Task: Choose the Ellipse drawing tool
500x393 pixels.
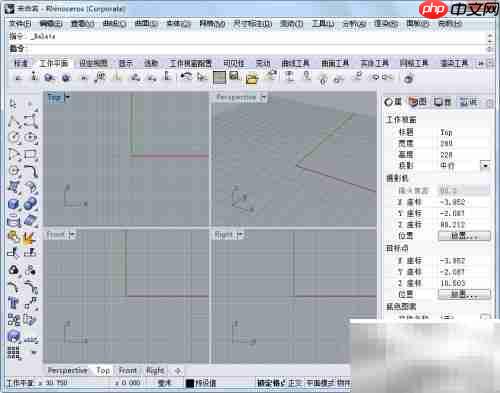Action: 31,137
